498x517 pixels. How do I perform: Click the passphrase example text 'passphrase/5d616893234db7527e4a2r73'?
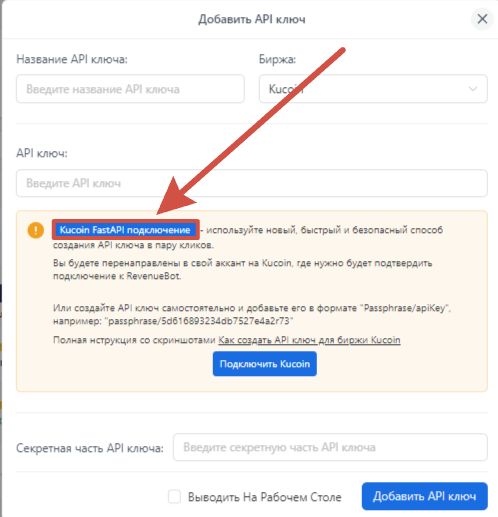coord(199,321)
